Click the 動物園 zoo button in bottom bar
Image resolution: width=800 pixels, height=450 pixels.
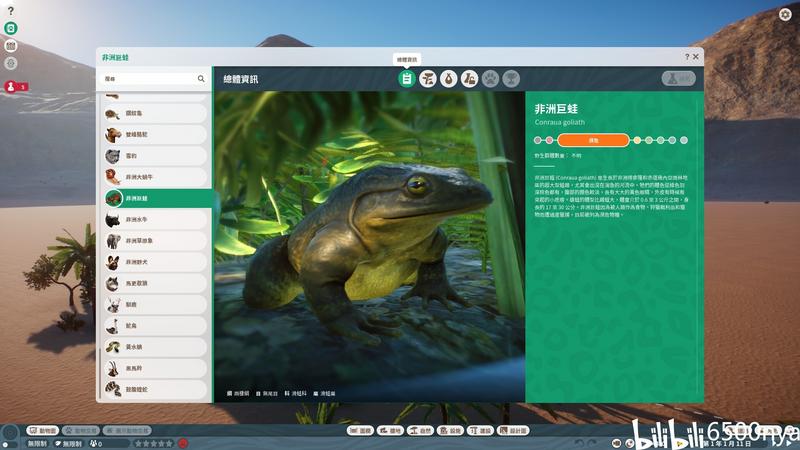coord(43,431)
